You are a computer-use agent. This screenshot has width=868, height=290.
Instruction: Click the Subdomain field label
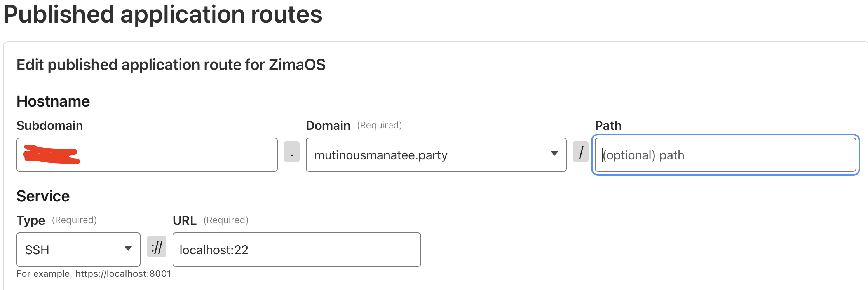click(50, 126)
